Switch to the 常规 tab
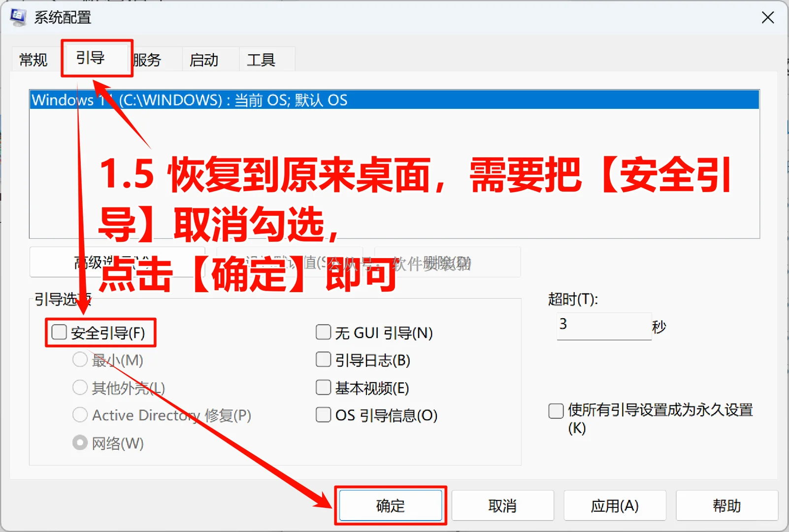Viewport: 789px width, 532px height. point(33,59)
